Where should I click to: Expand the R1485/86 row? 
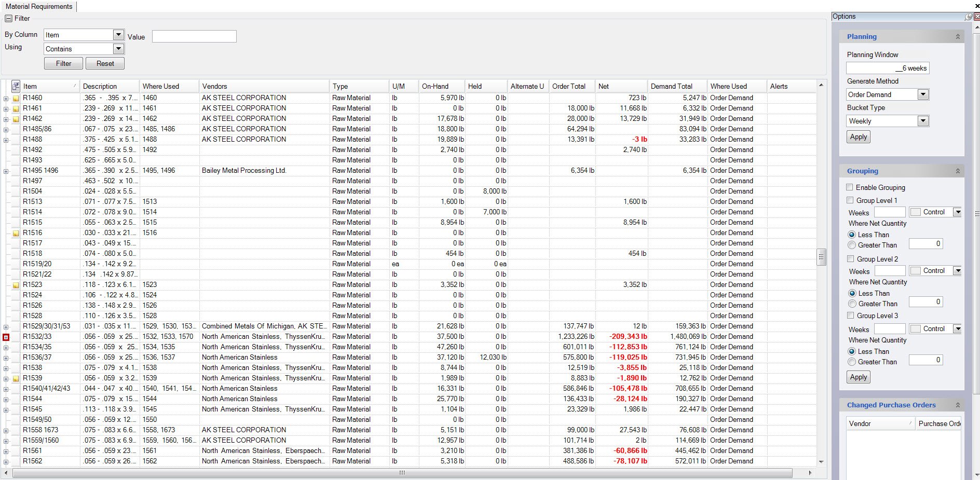coord(6,129)
